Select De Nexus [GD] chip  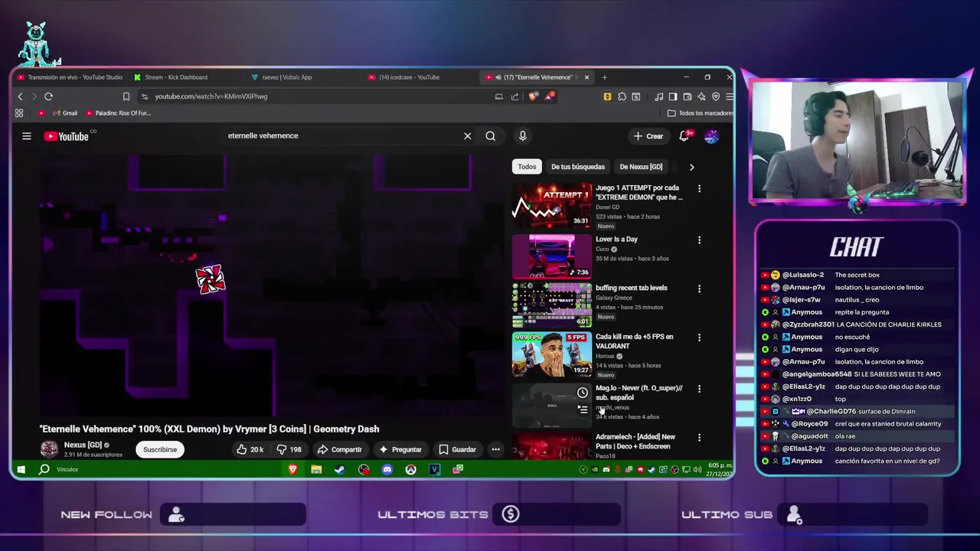[x=641, y=167]
